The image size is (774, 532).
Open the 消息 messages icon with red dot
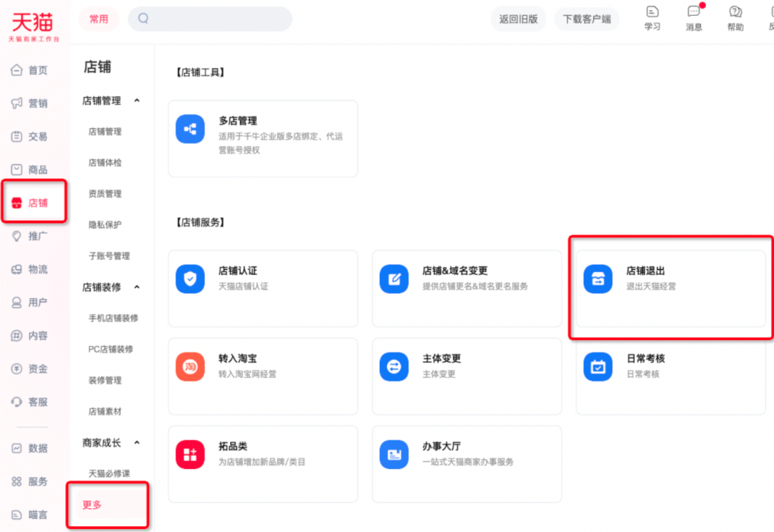(694, 11)
